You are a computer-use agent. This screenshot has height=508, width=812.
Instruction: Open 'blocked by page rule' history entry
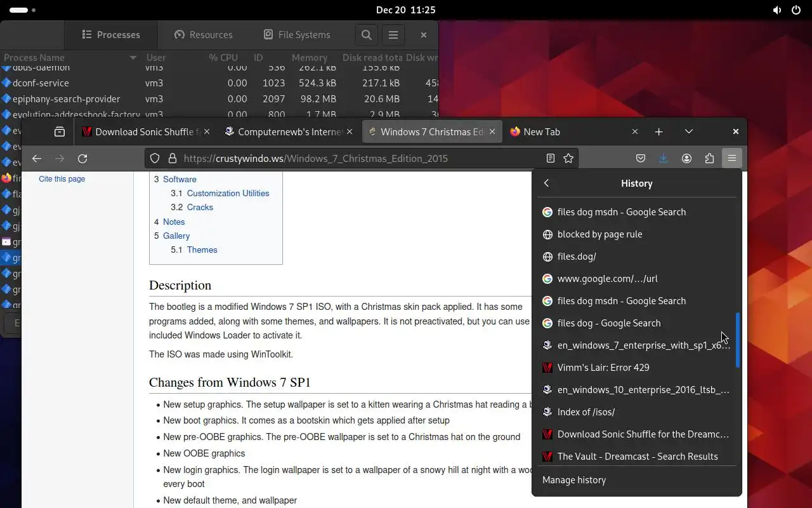coord(637,234)
